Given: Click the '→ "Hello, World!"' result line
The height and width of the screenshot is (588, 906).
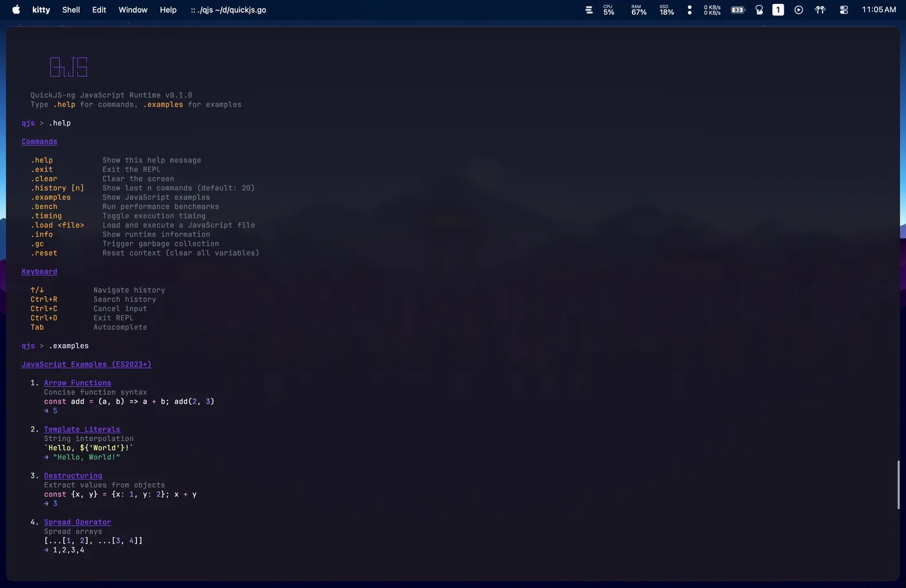Looking at the screenshot, I should click(x=82, y=457).
